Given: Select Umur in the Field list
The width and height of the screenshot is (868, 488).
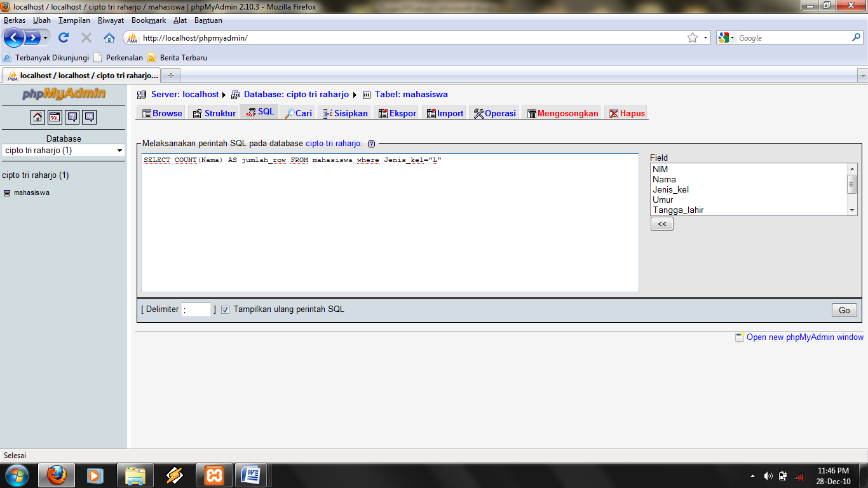Looking at the screenshot, I should click(749, 200).
